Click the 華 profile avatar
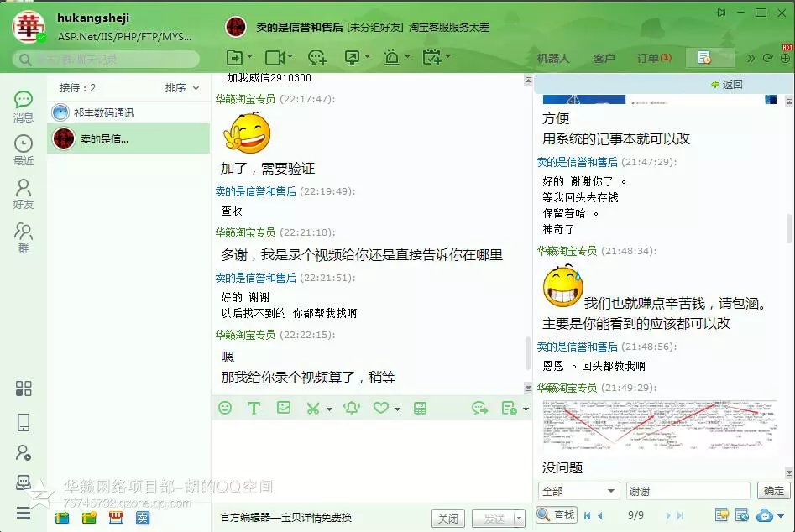The image size is (795, 532). tap(28, 28)
